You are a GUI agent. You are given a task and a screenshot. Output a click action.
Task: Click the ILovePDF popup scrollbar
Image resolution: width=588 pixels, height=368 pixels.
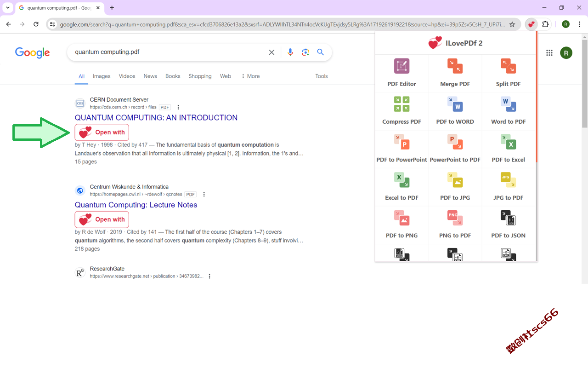pos(536,97)
